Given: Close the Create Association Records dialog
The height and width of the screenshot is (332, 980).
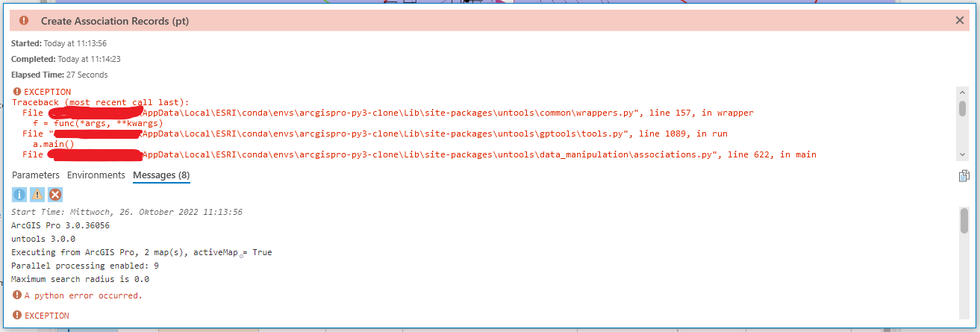Looking at the screenshot, I should tap(960, 21).
